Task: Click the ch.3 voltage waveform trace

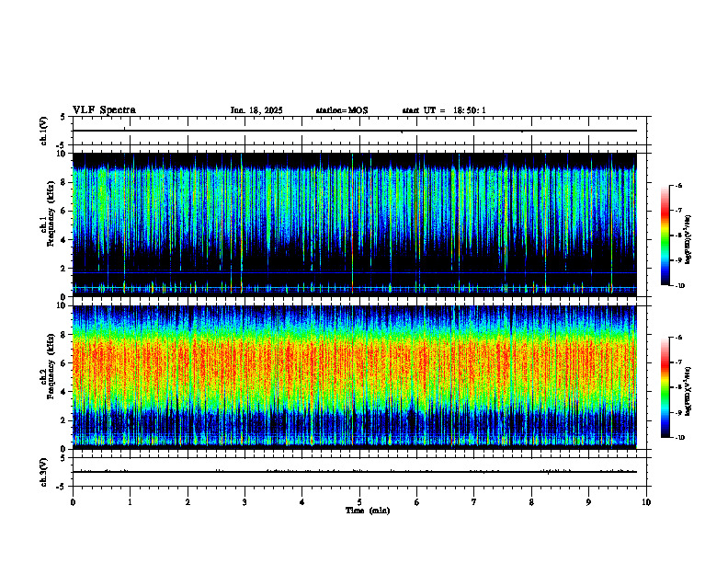Action: point(355,472)
